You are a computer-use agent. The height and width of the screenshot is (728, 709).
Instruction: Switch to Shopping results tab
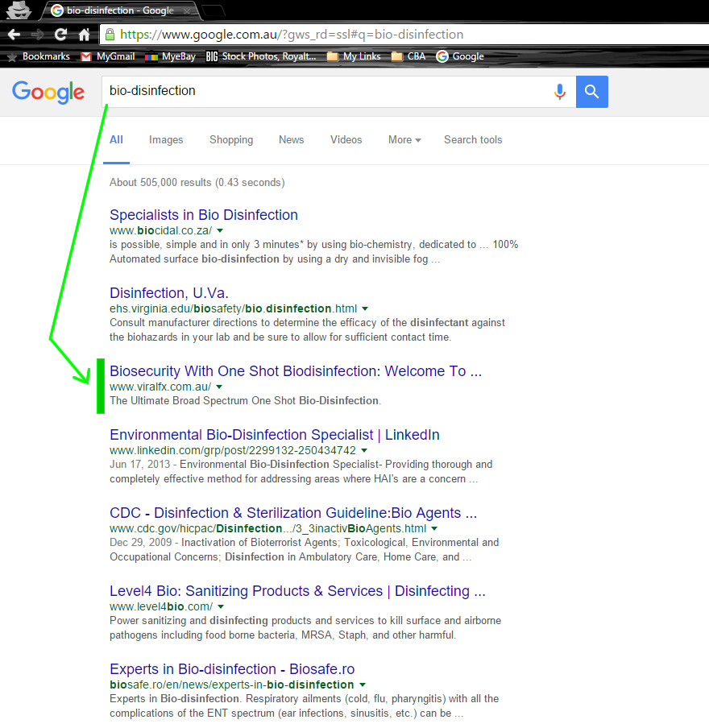click(231, 140)
